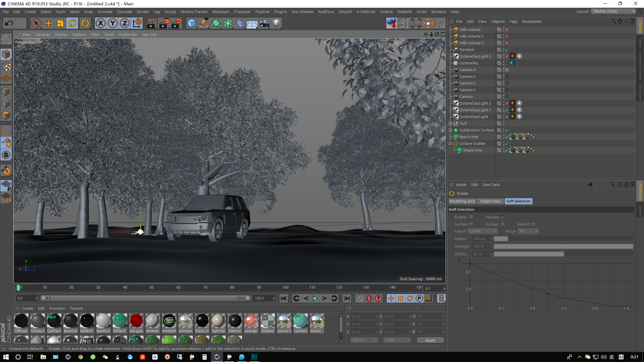The width and height of the screenshot is (644, 362).
Task: Render the active viewport
Action: (x=152, y=23)
